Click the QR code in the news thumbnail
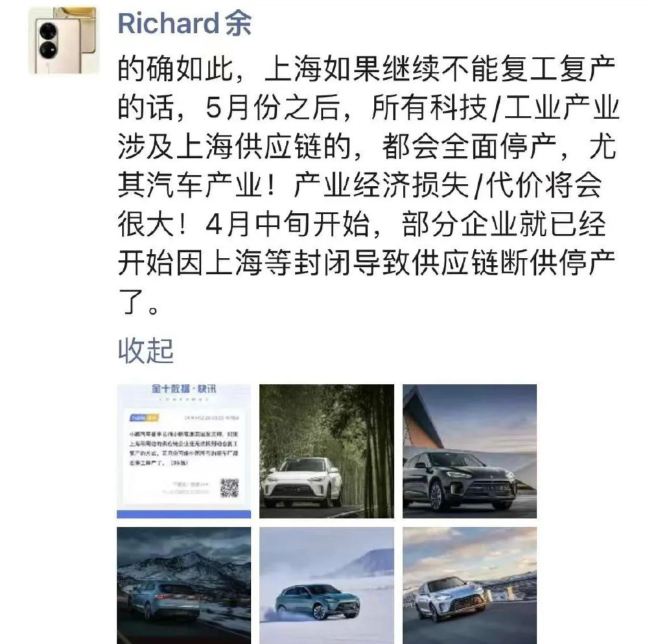Image resolution: width=654 pixels, height=644 pixels. point(229,488)
